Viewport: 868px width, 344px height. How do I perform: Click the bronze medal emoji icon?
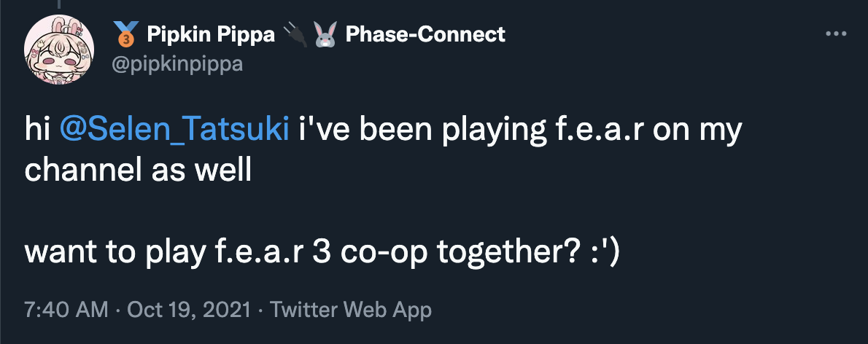(126, 34)
